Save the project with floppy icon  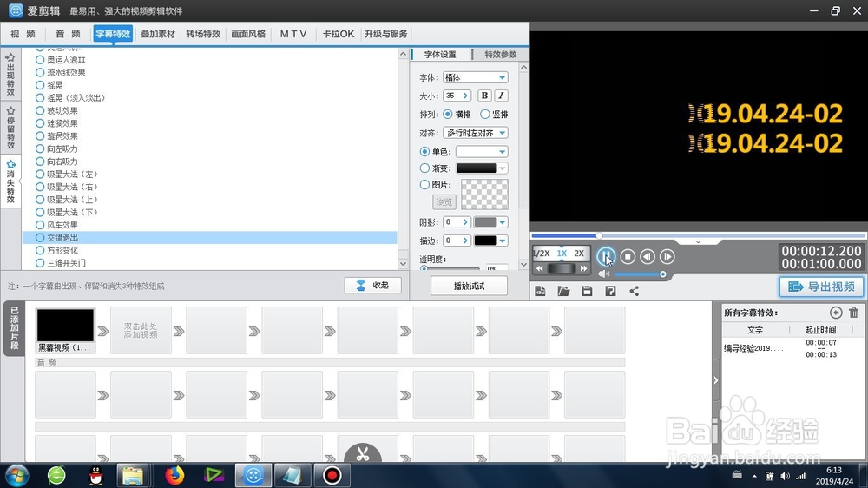pyautogui.click(x=587, y=291)
